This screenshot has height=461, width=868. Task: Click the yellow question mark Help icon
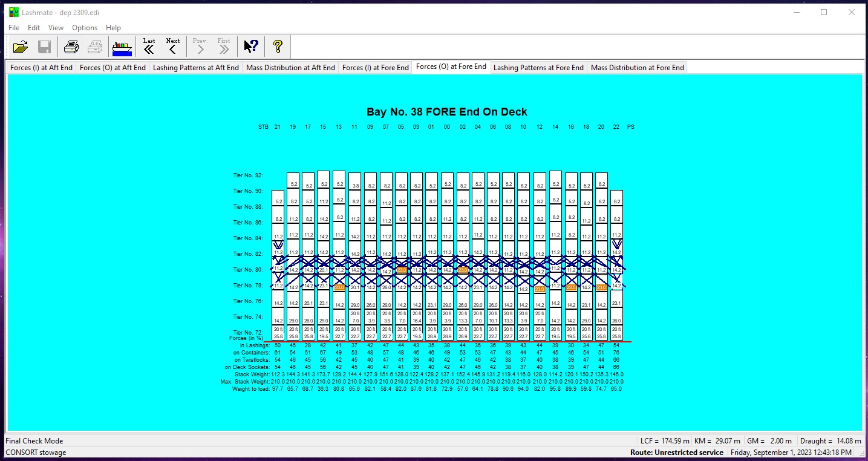tap(278, 47)
